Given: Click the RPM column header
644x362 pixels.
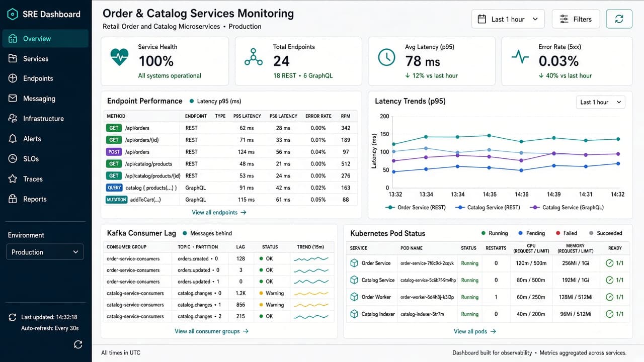Looking at the screenshot, I should tap(345, 116).
